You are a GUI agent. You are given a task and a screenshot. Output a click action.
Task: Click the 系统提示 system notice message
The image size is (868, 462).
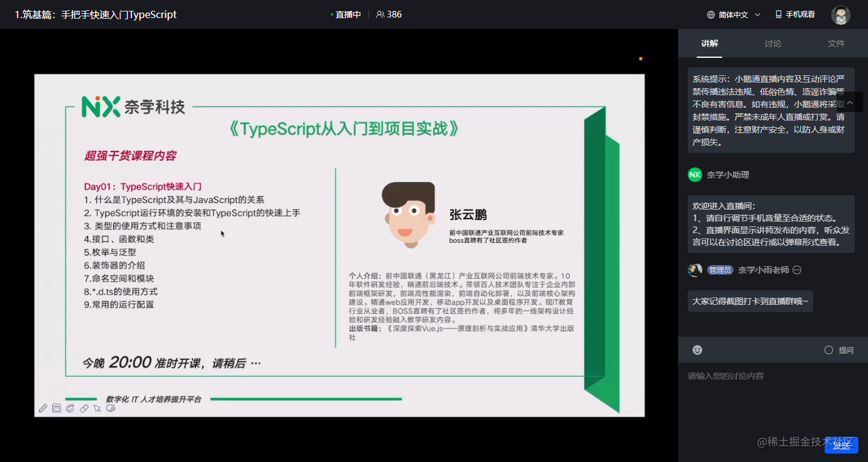pyautogui.click(x=771, y=110)
